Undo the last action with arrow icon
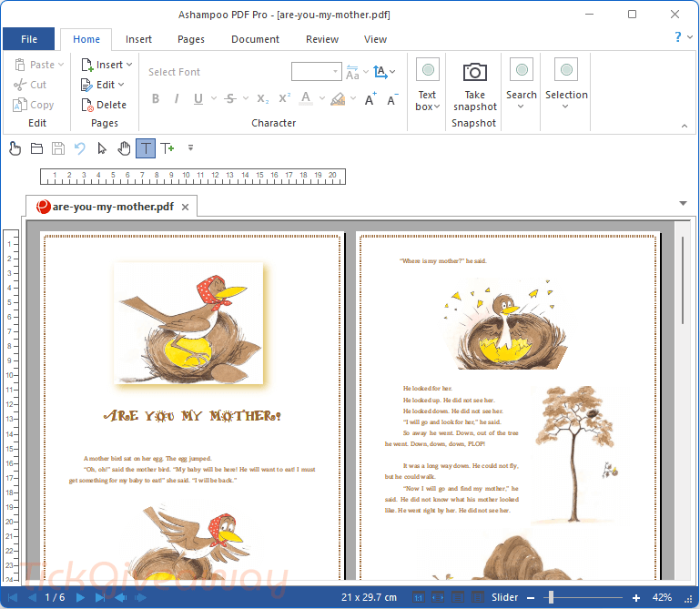 pos(80,148)
